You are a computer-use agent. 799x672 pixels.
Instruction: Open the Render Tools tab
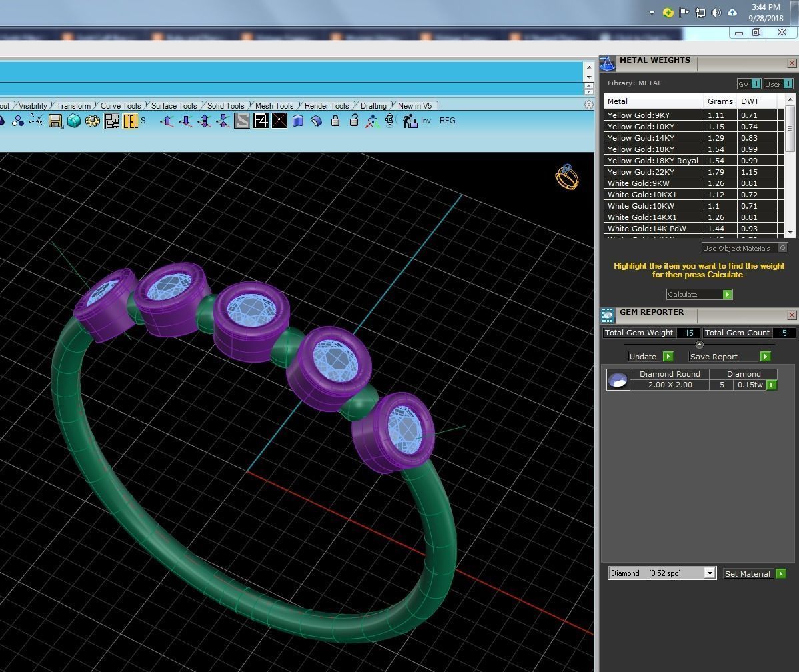tap(327, 106)
